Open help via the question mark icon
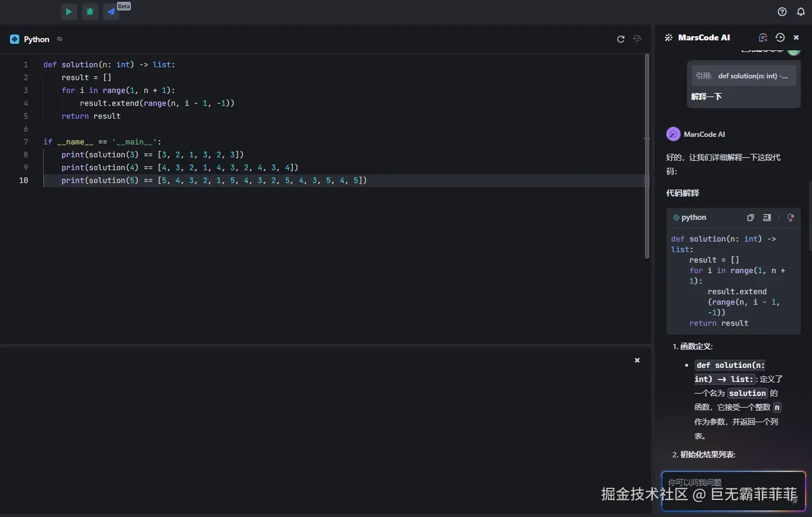Viewport: 812px width, 517px height. 782,11
